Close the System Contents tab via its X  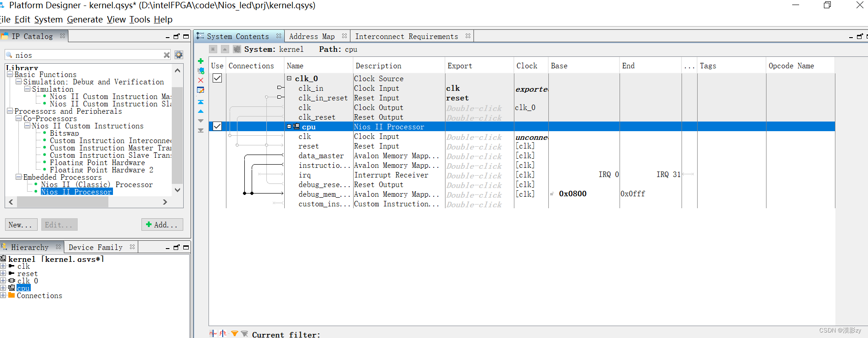[x=279, y=36]
